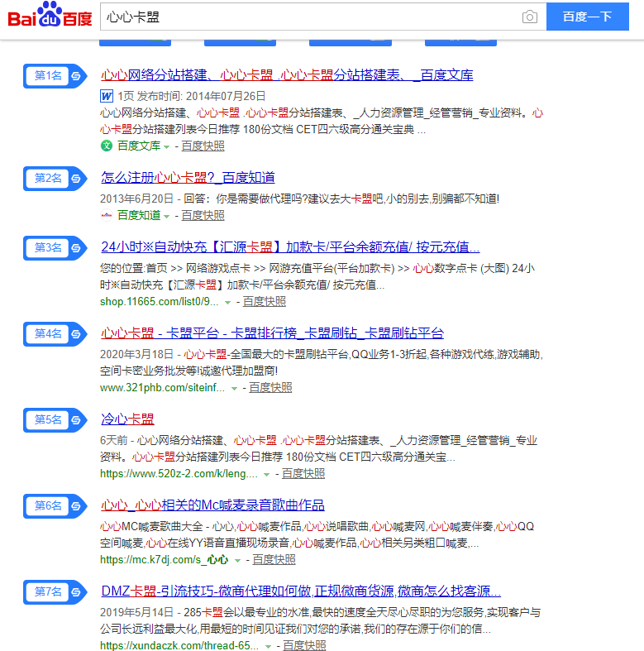Open result 24小时※自动快充【汇源卡盟】
Viewport: 644px width, 651px height.
[x=290, y=247]
